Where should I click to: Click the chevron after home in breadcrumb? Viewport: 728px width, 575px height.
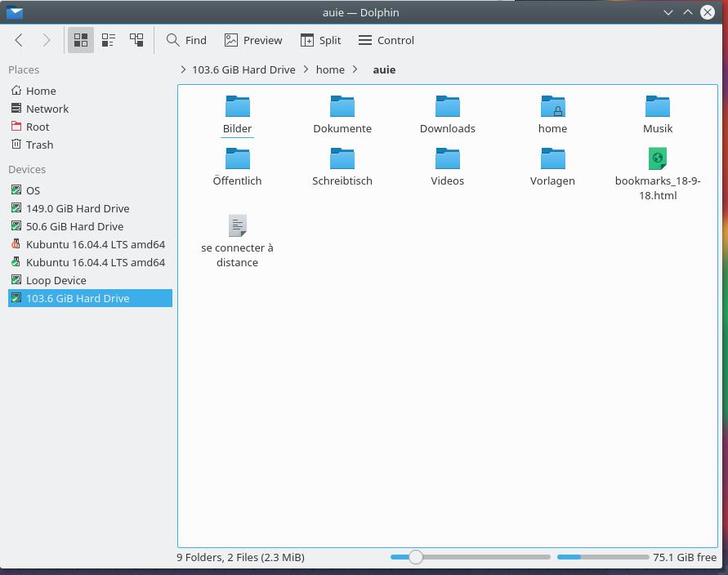point(355,69)
